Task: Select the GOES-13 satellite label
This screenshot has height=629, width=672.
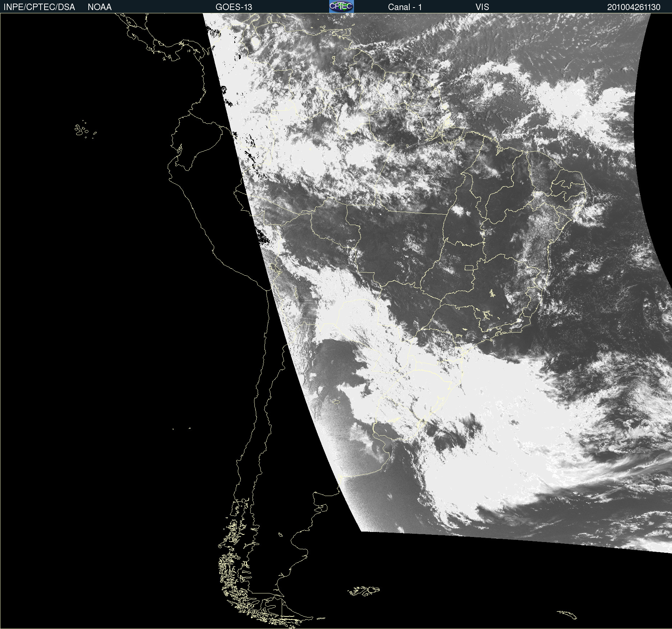Action: [234, 7]
